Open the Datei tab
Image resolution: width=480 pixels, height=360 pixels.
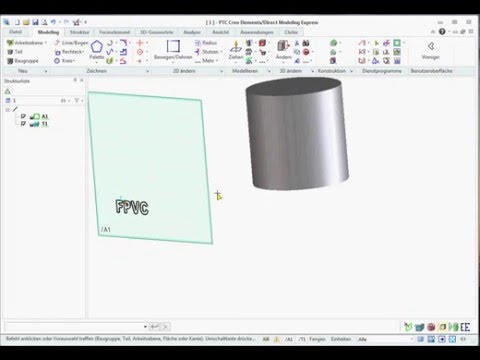click(16, 32)
